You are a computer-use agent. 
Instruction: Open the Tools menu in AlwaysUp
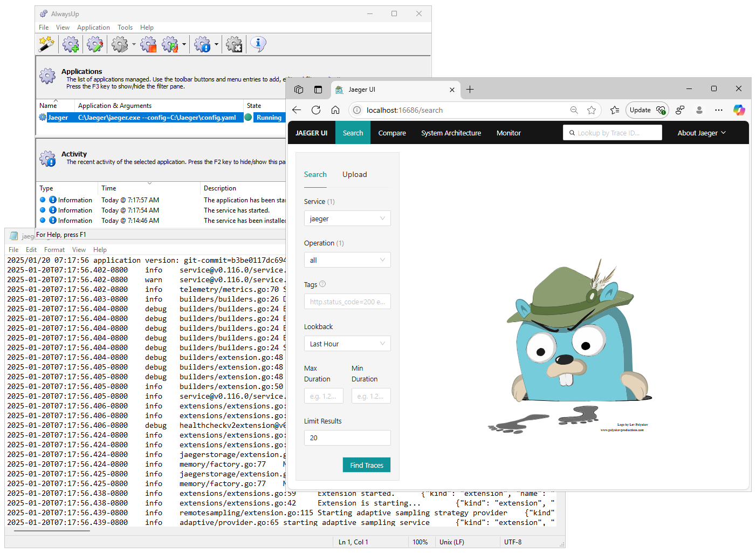click(125, 28)
